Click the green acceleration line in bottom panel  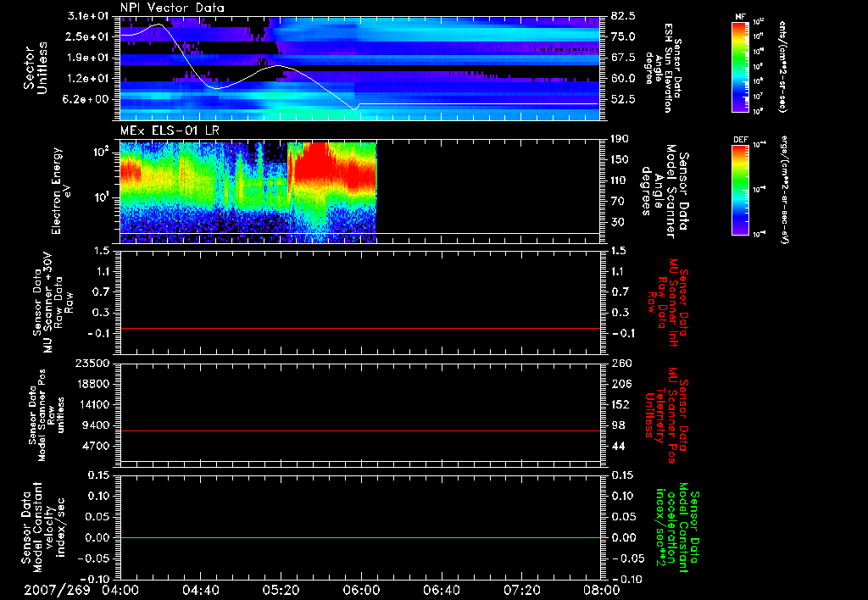(359, 537)
